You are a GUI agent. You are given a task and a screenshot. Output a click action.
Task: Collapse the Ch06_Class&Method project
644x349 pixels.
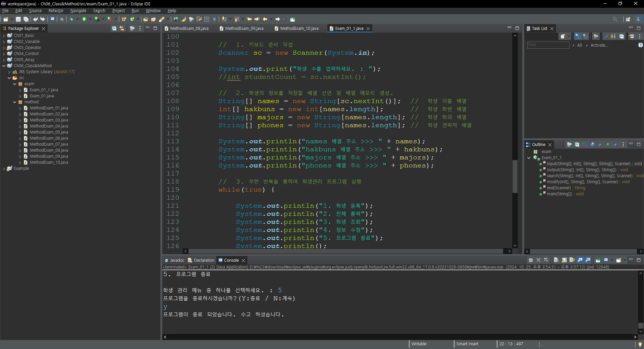click(4, 66)
